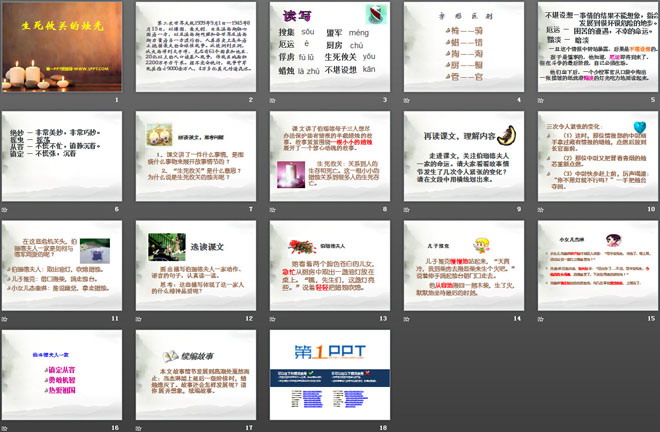This screenshot has width=660, height=432.
Task: Select slide 10 with blue heart image
Action: point(598,156)
